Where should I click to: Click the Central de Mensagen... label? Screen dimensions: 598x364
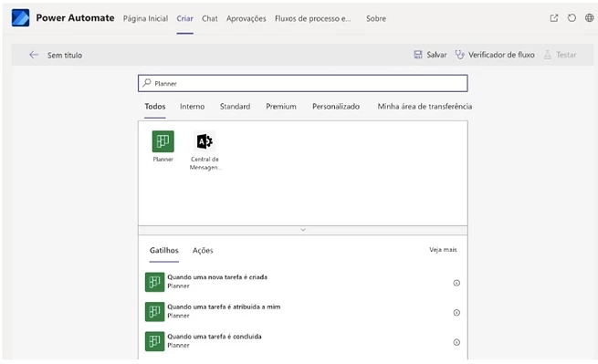pyautogui.click(x=205, y=163)
